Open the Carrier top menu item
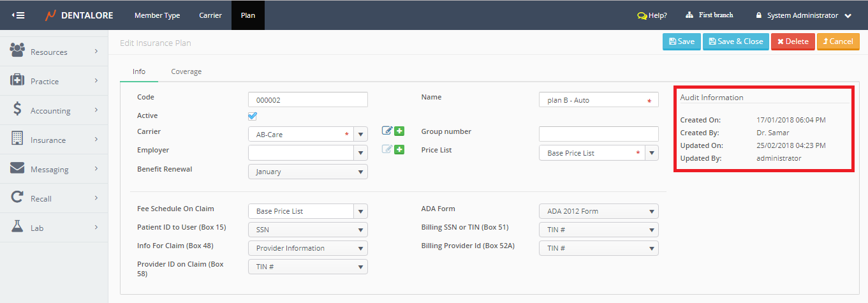Screen dimensions: 868x303 (x=210, y=15)
